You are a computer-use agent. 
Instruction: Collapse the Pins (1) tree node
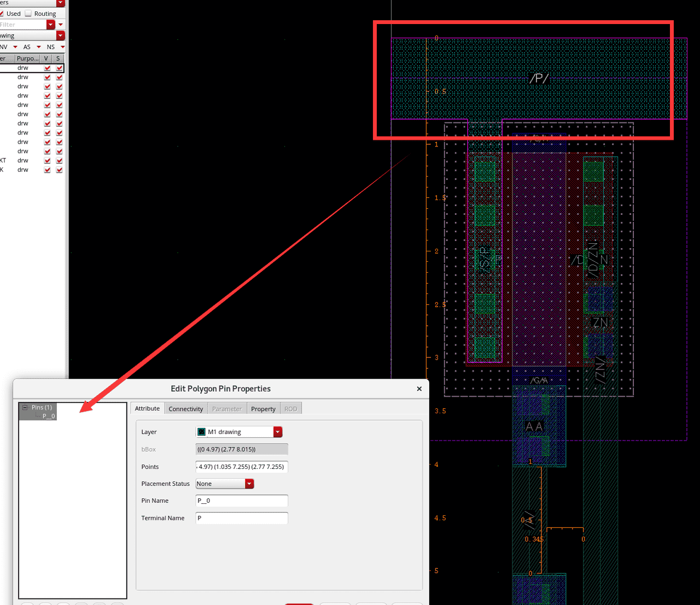25,407
